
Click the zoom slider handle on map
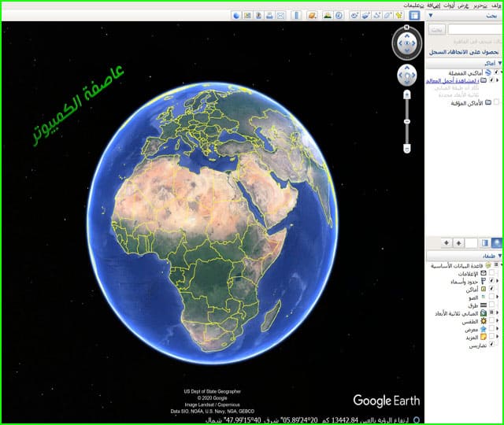tap(407, 121)
